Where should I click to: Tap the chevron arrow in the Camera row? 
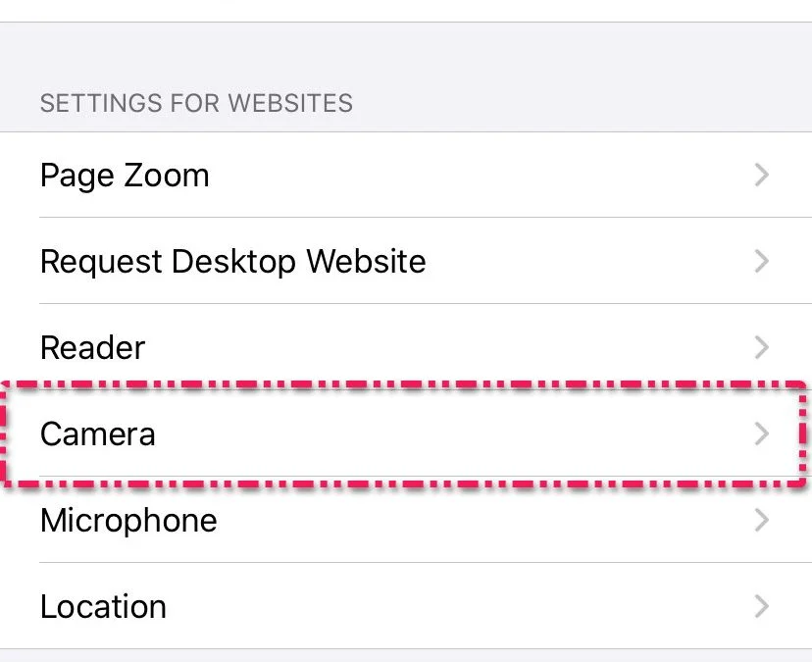[x=761, y=433]
